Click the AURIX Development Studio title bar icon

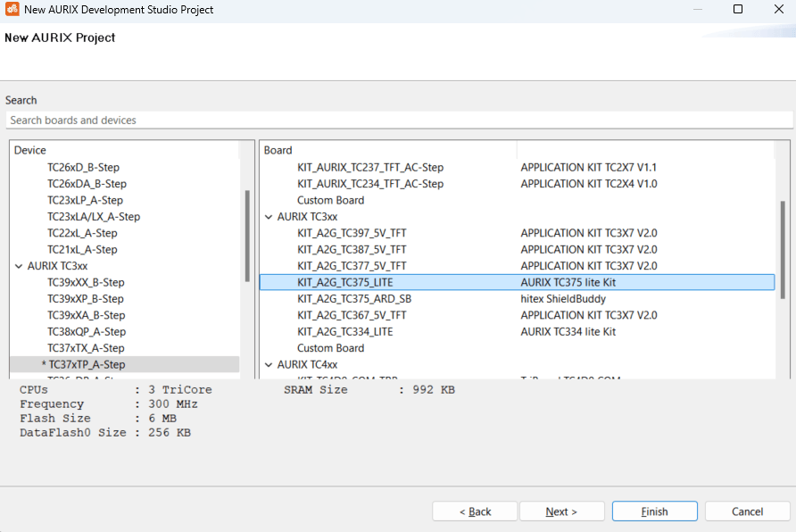[12, 9]
